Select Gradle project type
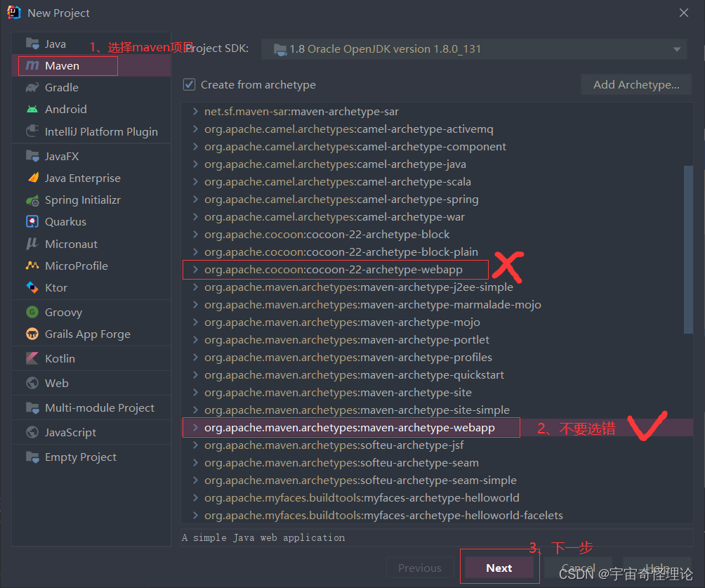705x588 pixels. [91, 87]
